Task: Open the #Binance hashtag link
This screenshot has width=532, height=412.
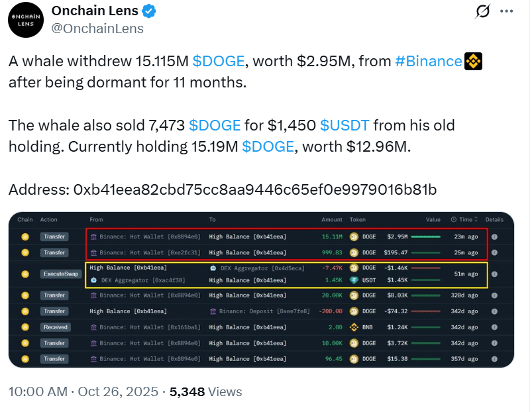Action: [x=428, y=62]
